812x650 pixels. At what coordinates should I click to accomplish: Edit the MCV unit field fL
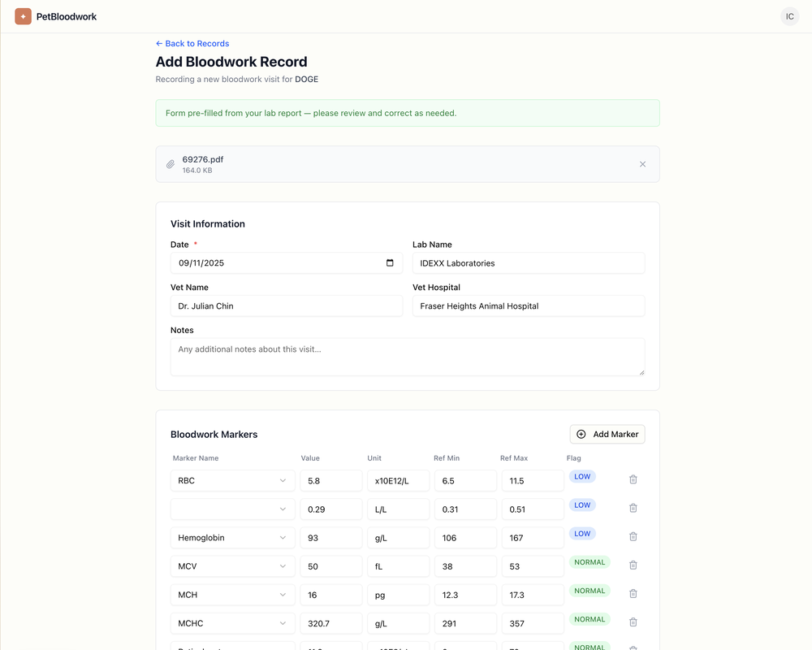tap(398, 566)
